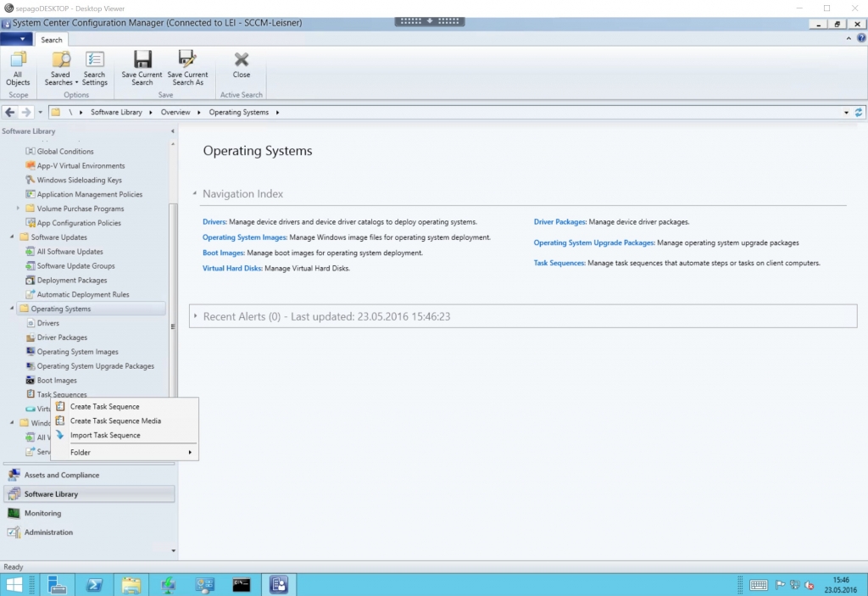Switch to the Search ribbon tab
This screenshot has height=596, width=868.
pyautogui.click(x=52, y=40)
